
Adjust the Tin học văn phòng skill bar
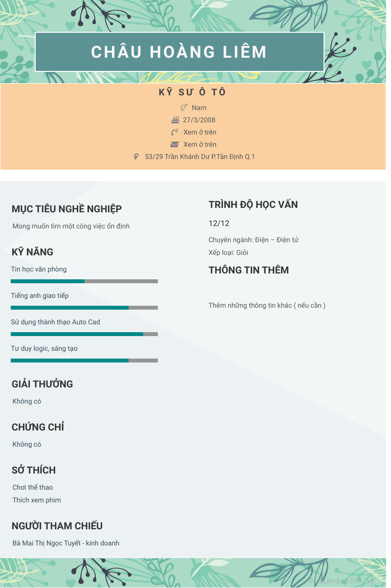tap(84, 281)
